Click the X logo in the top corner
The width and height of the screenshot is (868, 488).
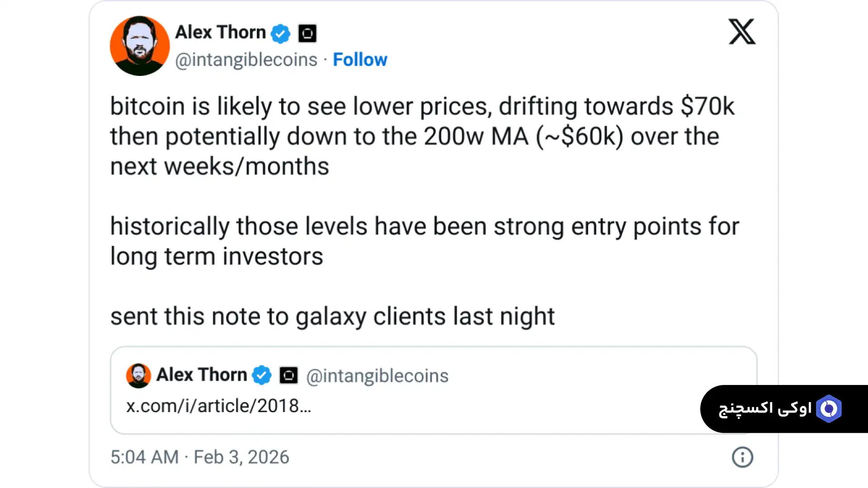pos(741,32)
